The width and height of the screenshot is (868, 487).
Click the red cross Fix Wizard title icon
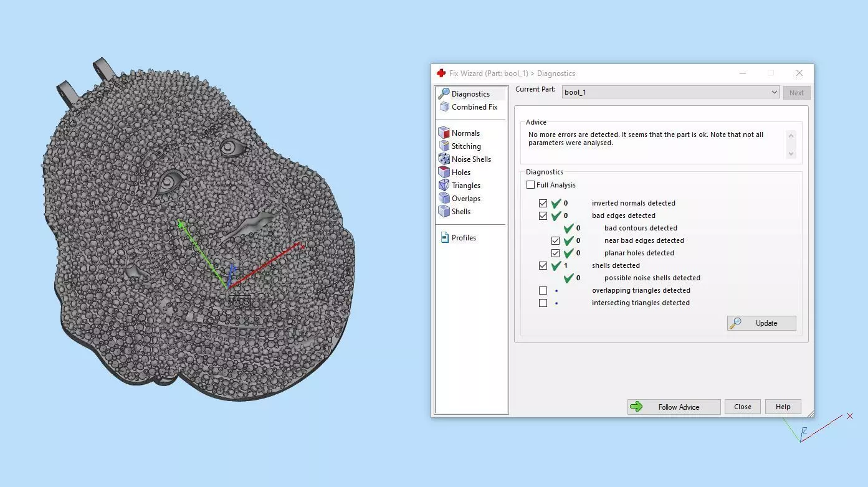[441, 73]
